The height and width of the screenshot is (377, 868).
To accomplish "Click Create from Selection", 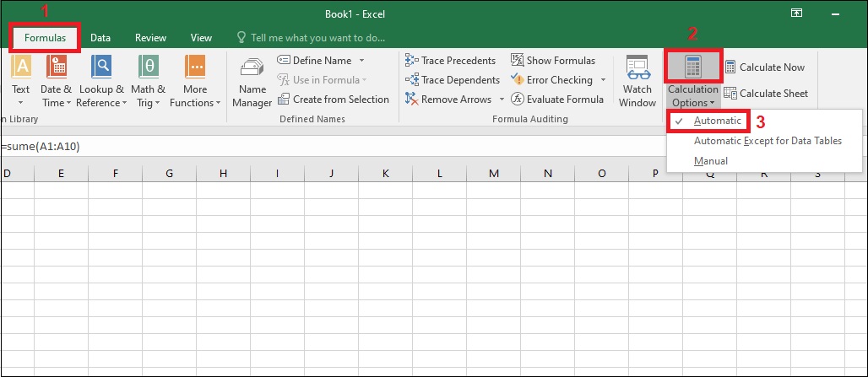I will [x=334, y=100].
